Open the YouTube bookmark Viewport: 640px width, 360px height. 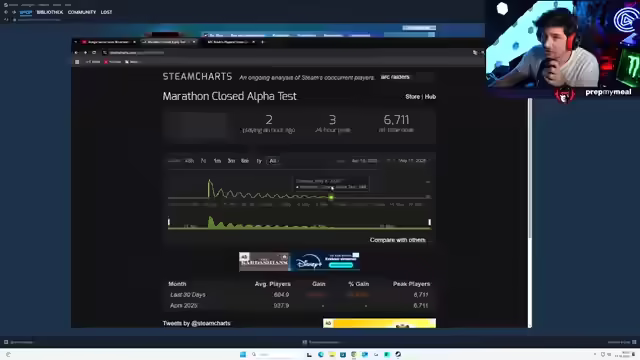(113, 62)
